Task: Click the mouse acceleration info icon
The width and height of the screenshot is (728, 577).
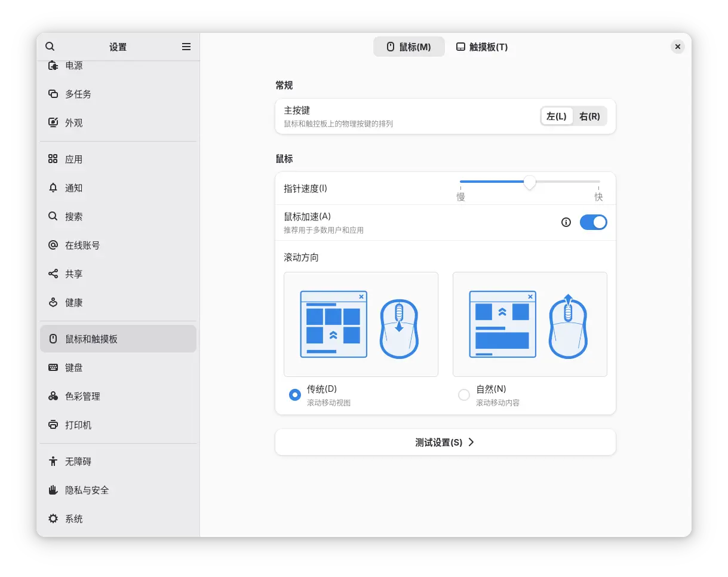Action: (x=566, y=222)
